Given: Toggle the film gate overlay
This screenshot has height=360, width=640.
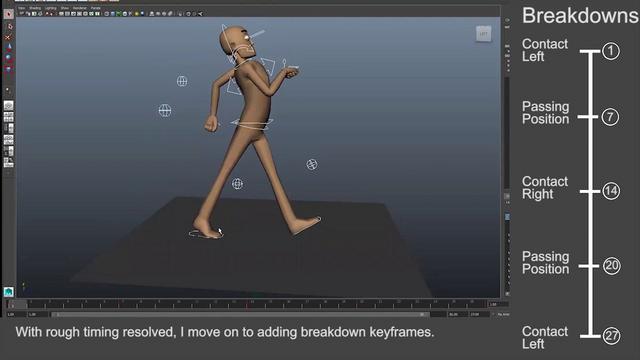Looking at the screenshot, I should [x=67, y=14].
